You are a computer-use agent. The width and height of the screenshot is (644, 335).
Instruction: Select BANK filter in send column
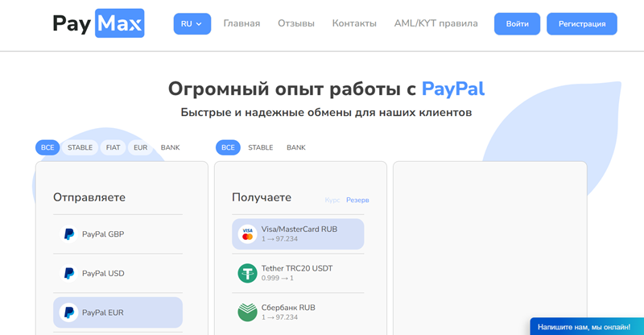click(x=171, y=147)
